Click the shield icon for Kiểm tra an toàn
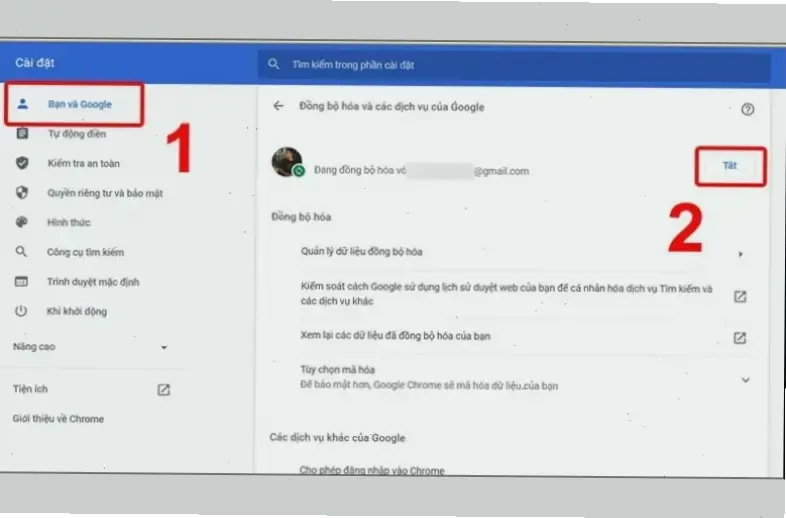The image size is (786, 518). click(x=22, y=163)
